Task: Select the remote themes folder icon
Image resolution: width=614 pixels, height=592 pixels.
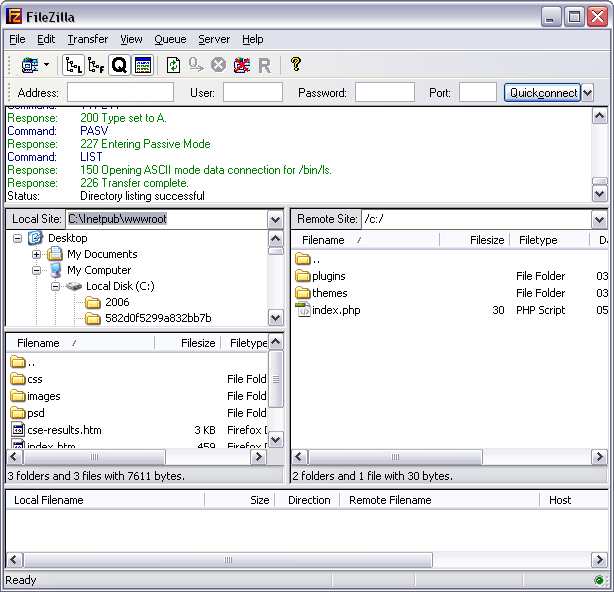Action: click(303, 293)
